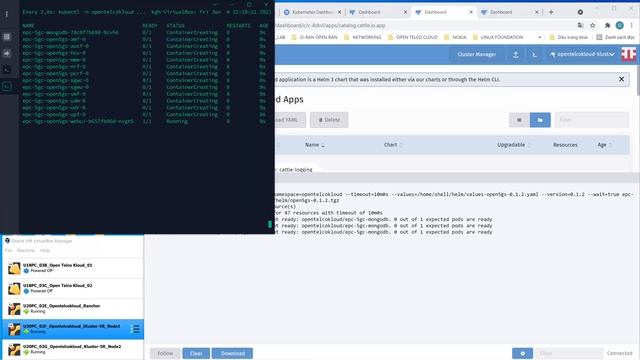Screen dimensions: 640x360
Task: Click the Delete apps button
Action: pyautogui.click(x=329, y=120)
